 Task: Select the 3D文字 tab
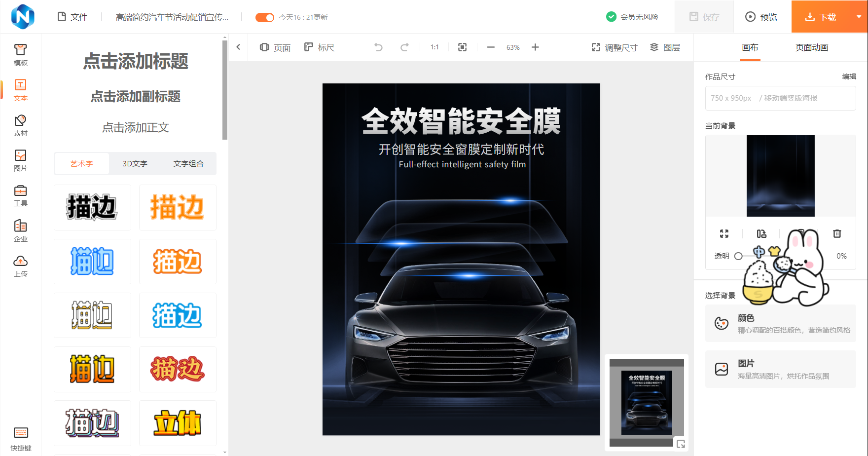(x=135, y=163)
